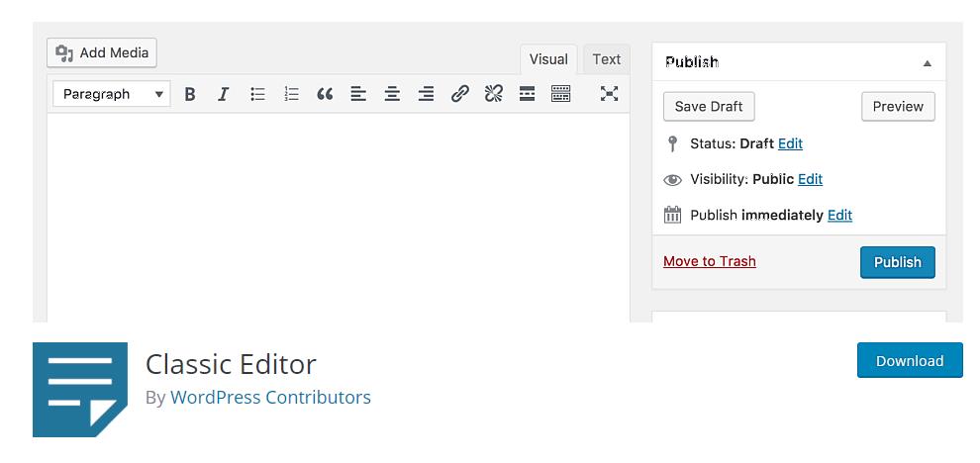The image size is (980, 463).
Task: Edit the visibility setting
Action: [810, 179]
